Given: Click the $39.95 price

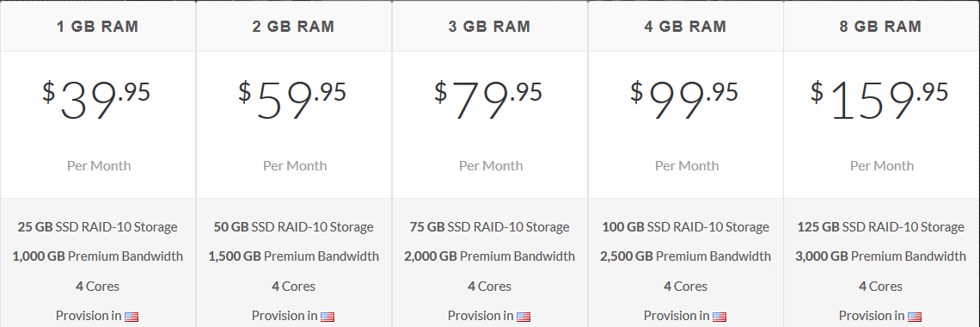Looking at the screenshot, I should 97,100.
